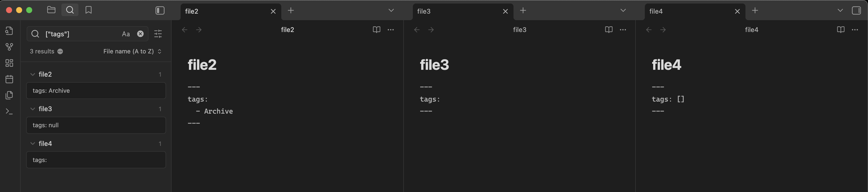
Task: Open tab list dropdown in file4 pane
Action: [840, 11]
